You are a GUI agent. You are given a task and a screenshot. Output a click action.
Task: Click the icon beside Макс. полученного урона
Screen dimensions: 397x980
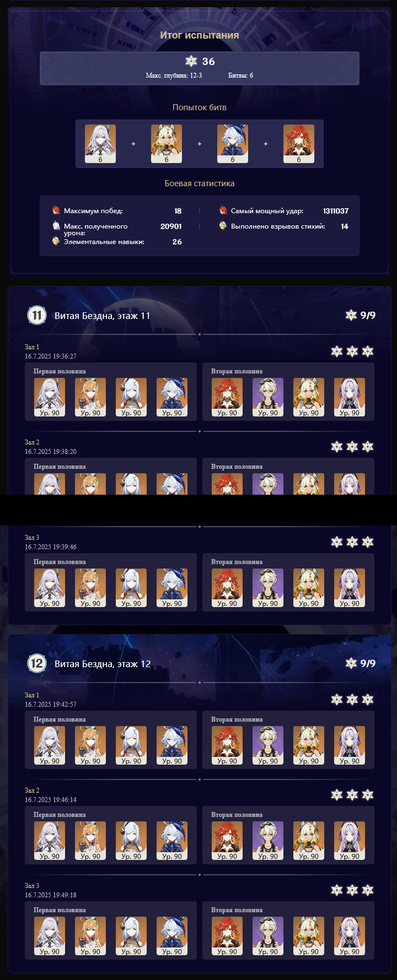click(x=56, y=226)
